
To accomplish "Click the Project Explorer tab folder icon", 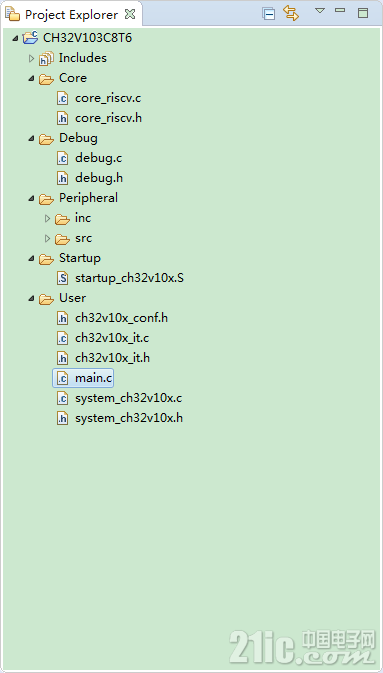I will pos(12,15).
